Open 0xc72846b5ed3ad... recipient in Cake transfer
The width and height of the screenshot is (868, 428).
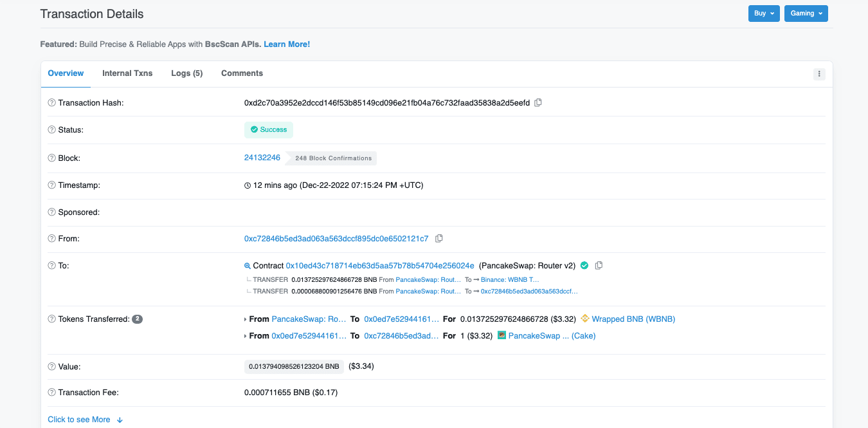402,336
